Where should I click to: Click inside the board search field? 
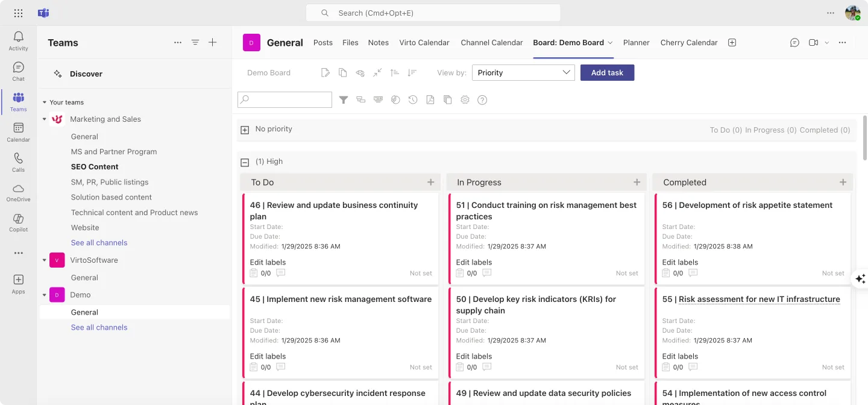pos(285,99)
